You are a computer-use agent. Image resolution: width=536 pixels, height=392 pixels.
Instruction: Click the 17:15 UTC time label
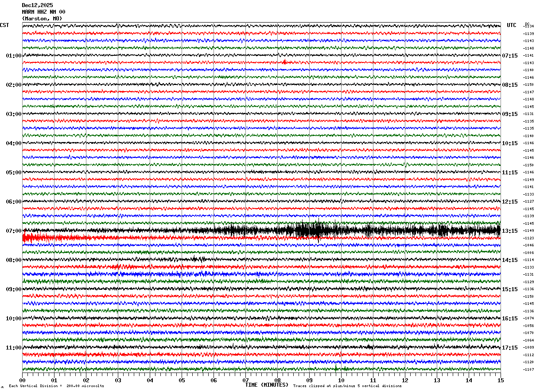point(510,348)
